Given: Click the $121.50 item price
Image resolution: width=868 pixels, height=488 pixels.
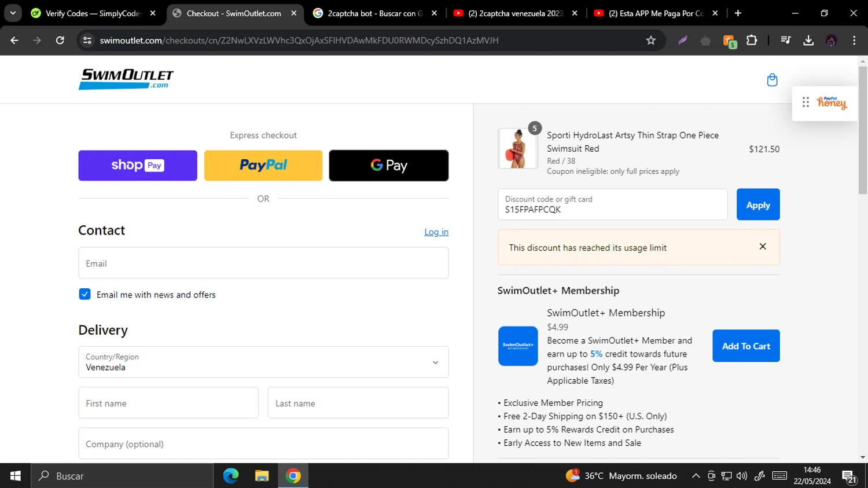Looking at the screenshot, I should (764, 149).
